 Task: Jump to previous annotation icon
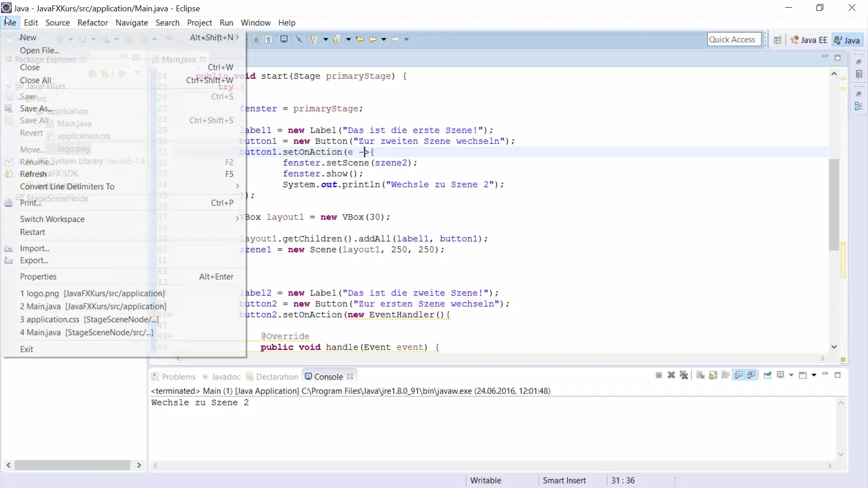pyautogui.click(x=336, y=39)
